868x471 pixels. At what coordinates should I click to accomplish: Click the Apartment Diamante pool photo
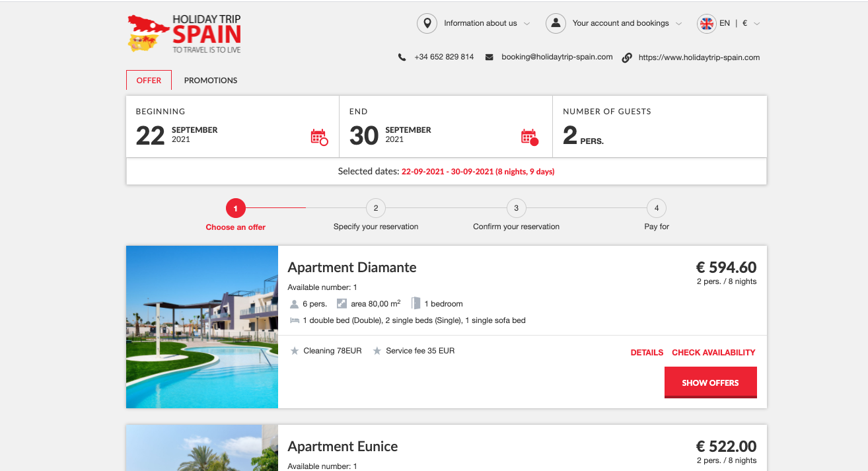pyautogui.click(x=202, y=327)
